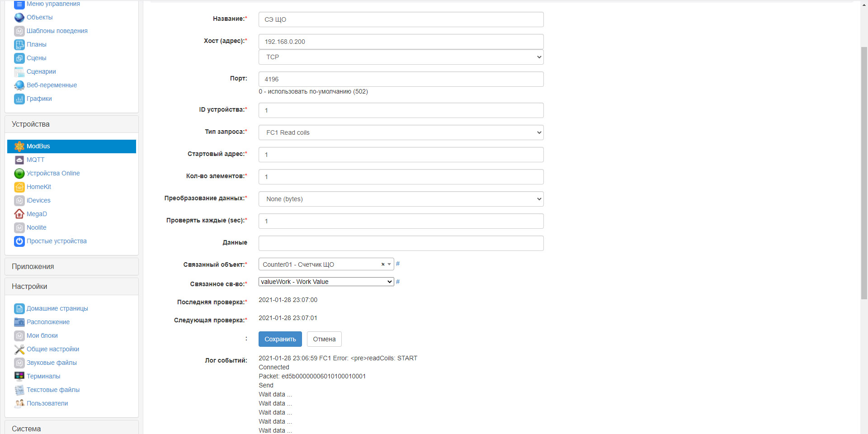Click the Проверять каждые (sec) input field

(401, 221)
